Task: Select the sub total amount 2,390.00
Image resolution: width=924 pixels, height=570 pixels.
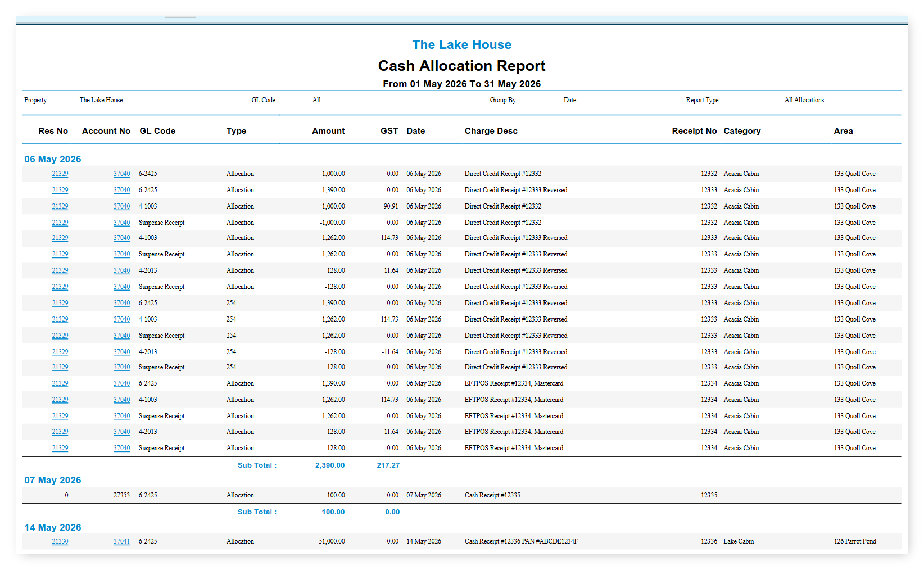Action: tap(330, 465)
